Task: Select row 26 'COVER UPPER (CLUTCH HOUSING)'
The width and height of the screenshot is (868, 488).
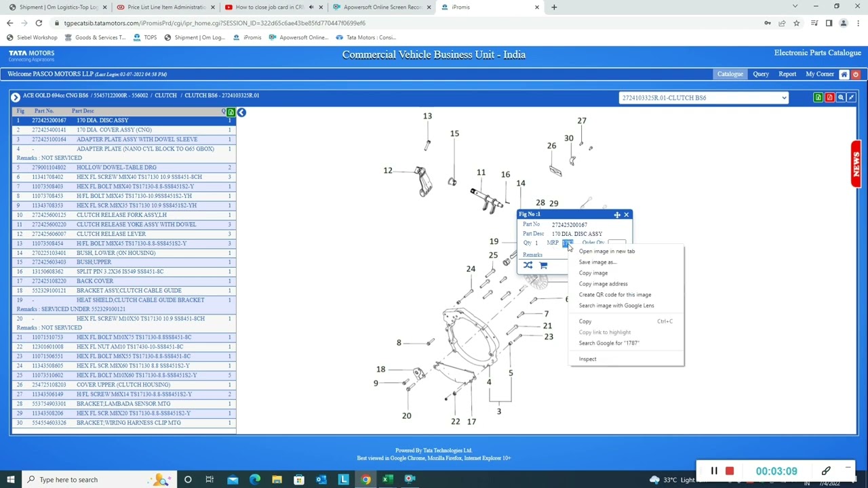Action: [123, 385]
